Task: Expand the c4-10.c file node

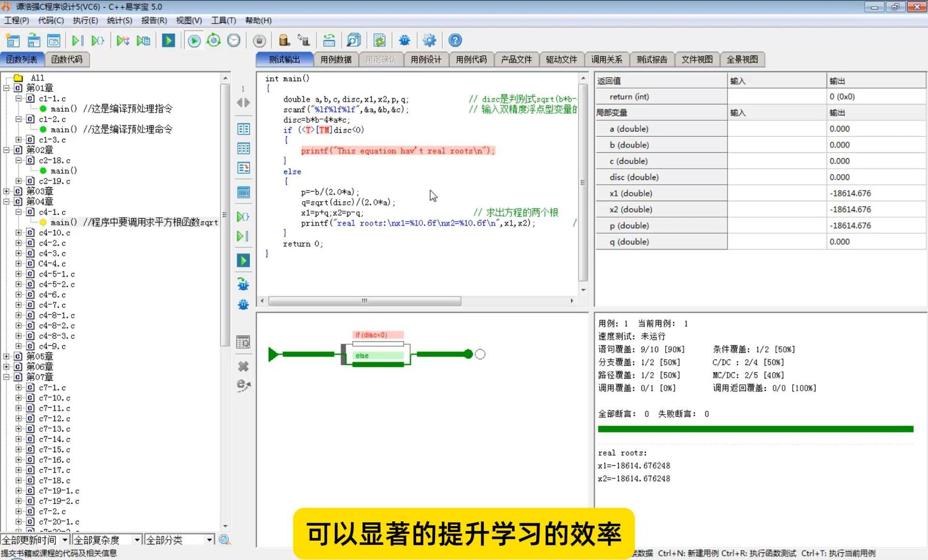Action: click(x=19, y=233)
